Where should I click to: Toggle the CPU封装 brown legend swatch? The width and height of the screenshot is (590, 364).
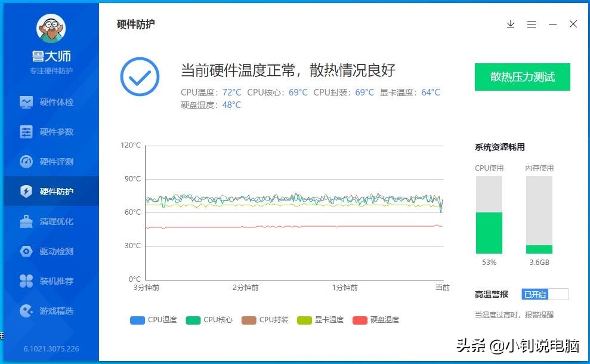coord(249,320)
